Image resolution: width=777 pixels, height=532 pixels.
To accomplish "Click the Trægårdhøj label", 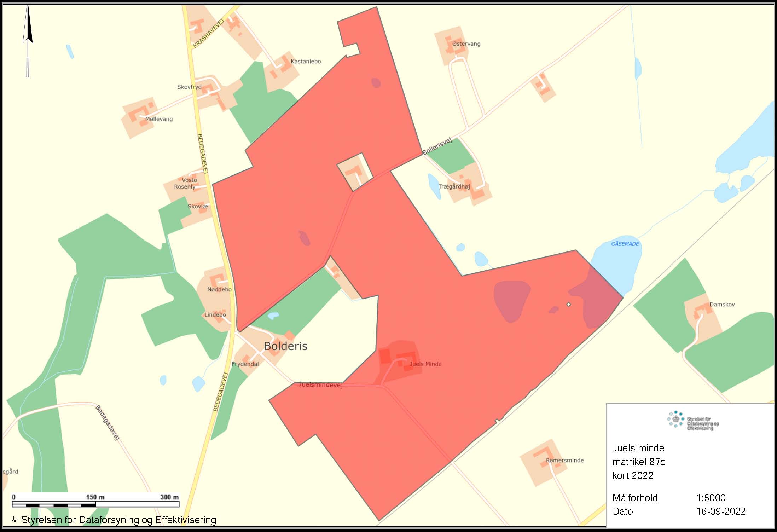I will 454,187.
